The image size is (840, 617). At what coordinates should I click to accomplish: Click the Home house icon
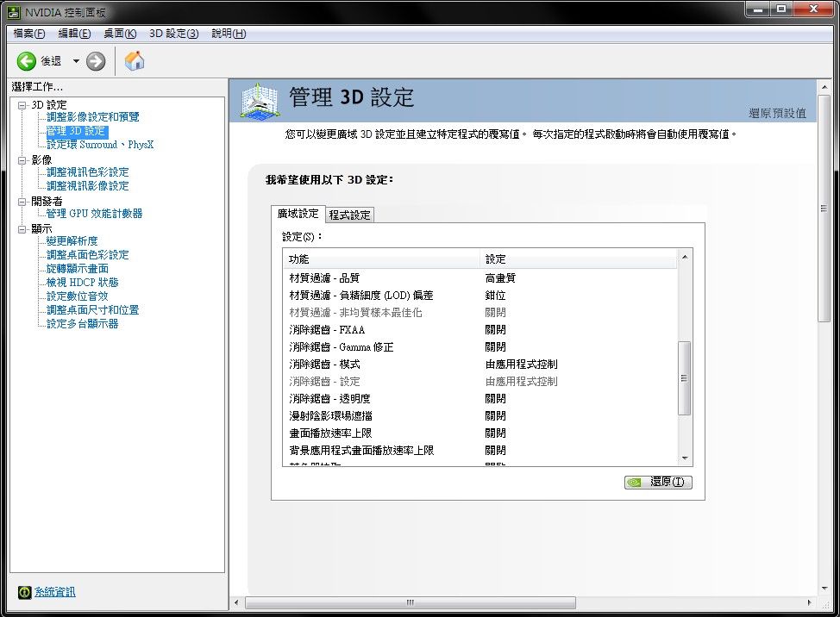[x=135, y=60]
